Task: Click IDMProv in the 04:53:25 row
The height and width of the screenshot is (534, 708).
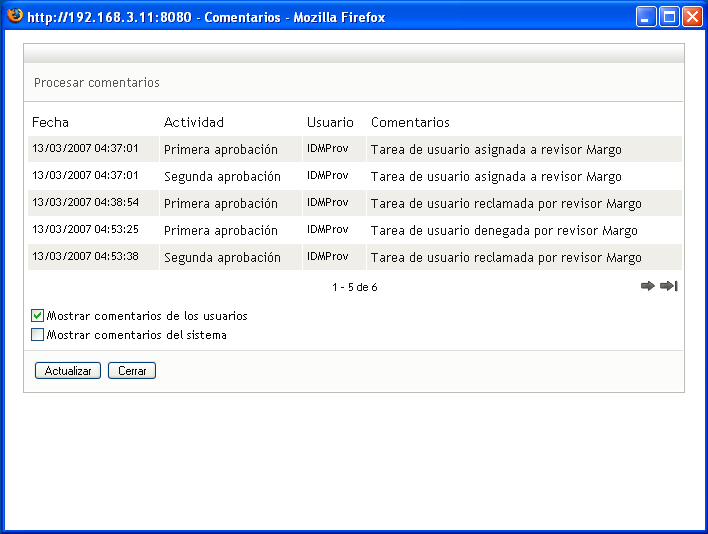Action: 328,229
